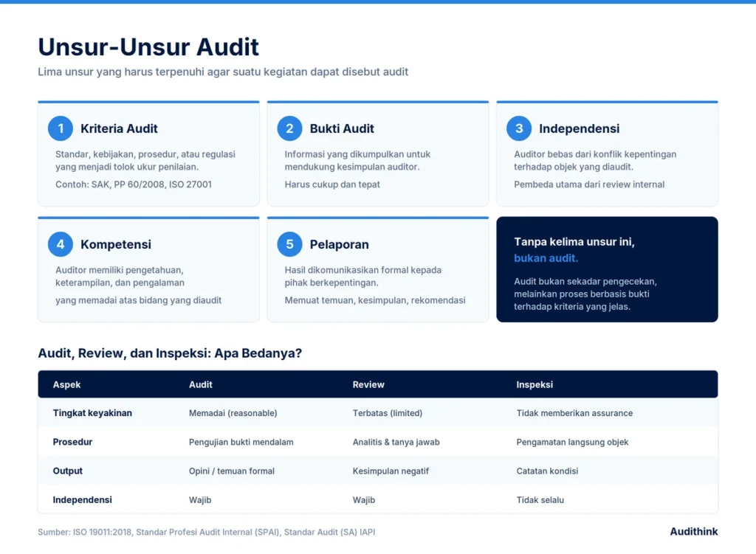This screenshot has width=756, height=554.
Task: Click the description Hasil dikomunikasikan formal kepada
Action: pos(362,276)
